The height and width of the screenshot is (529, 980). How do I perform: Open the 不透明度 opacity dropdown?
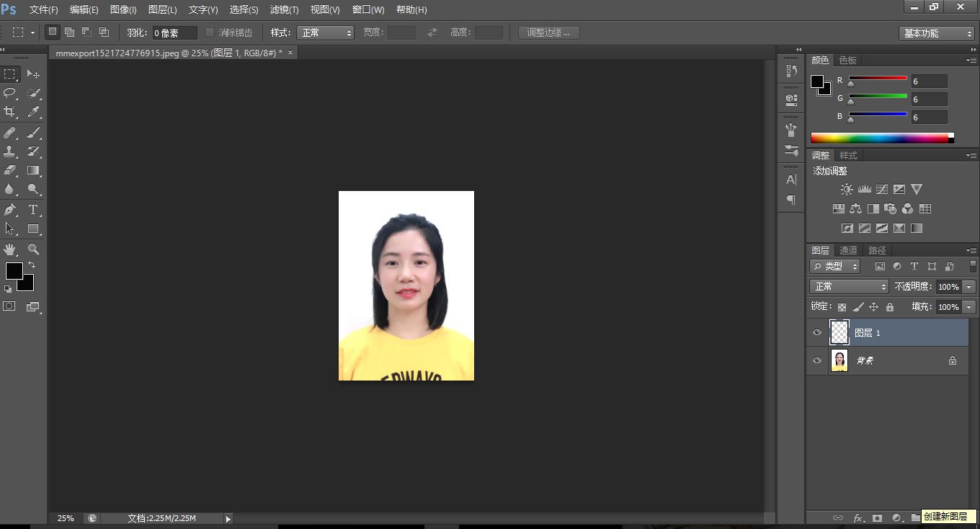point(968,286)
